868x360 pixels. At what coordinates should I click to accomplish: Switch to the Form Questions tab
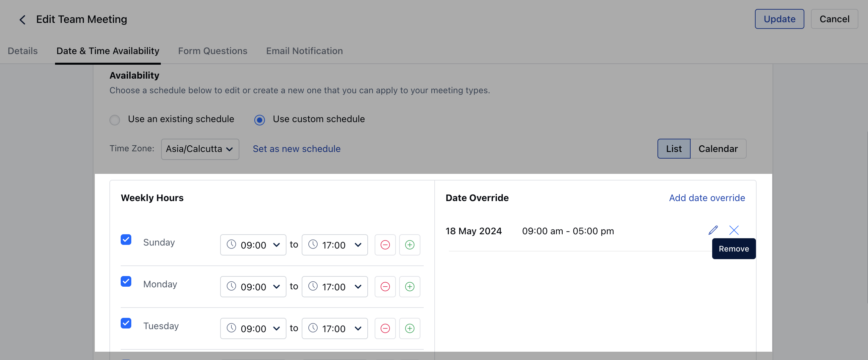coord(213,51)
